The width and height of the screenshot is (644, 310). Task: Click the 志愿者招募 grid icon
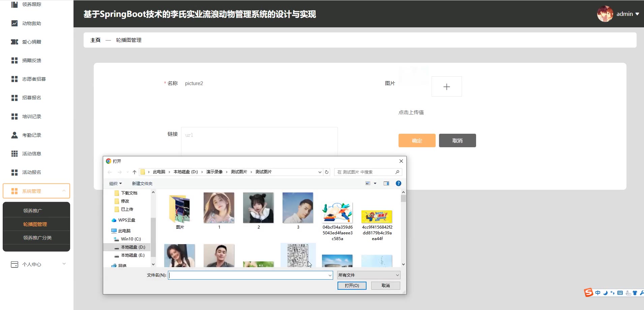[x=14, y=79]
